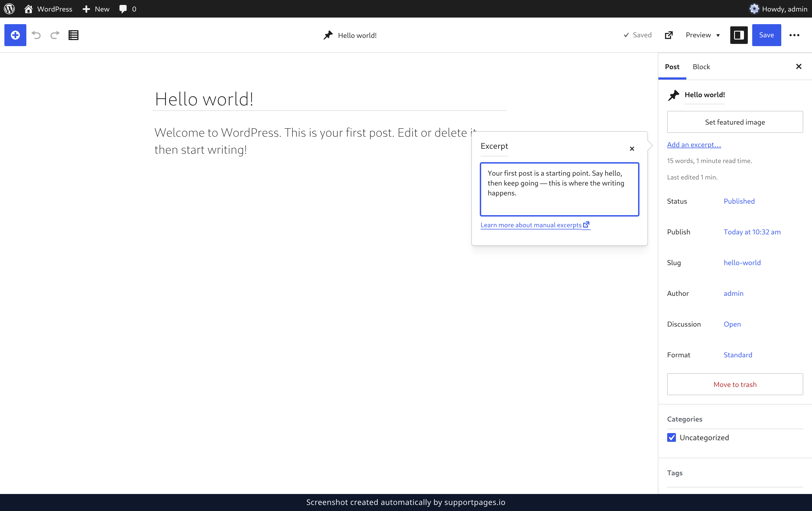Toggle the settings sidebar panel
The width and height of the screenshot is (812, 511).
[739, 35]
